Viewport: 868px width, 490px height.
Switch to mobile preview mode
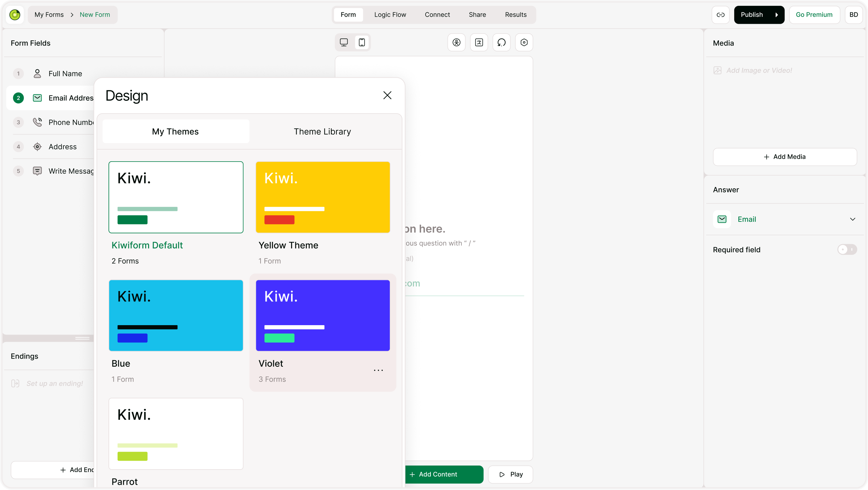(x=362, y=42)
